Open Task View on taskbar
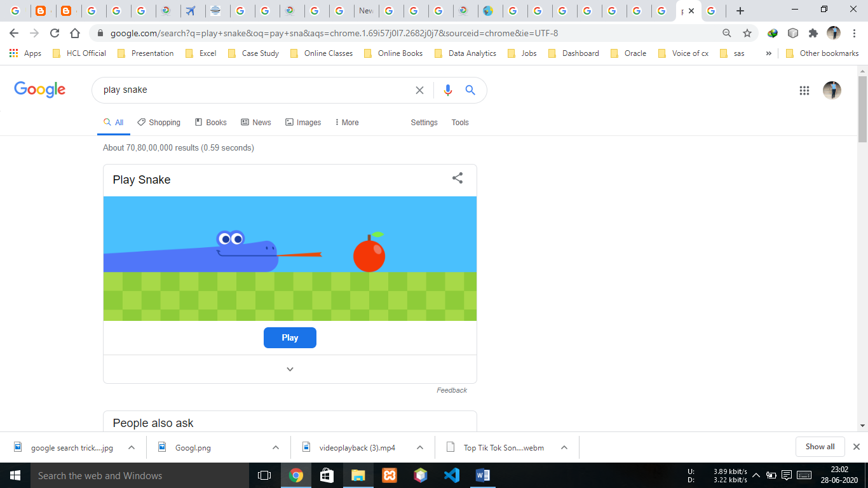868x488 pixels. click(264, 475)
